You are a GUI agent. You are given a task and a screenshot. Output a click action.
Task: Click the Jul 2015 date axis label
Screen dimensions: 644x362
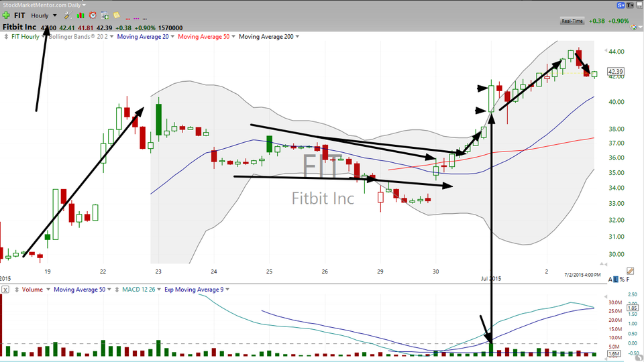(491, 279)
